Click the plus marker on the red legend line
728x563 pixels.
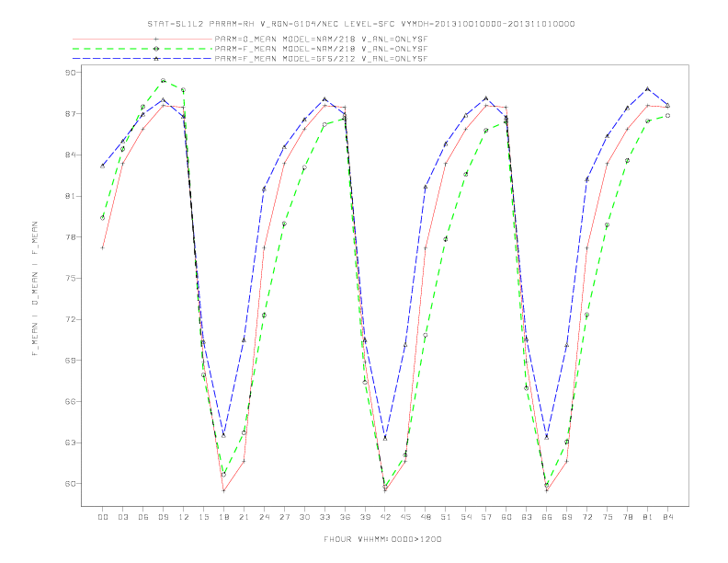[156, 39]
